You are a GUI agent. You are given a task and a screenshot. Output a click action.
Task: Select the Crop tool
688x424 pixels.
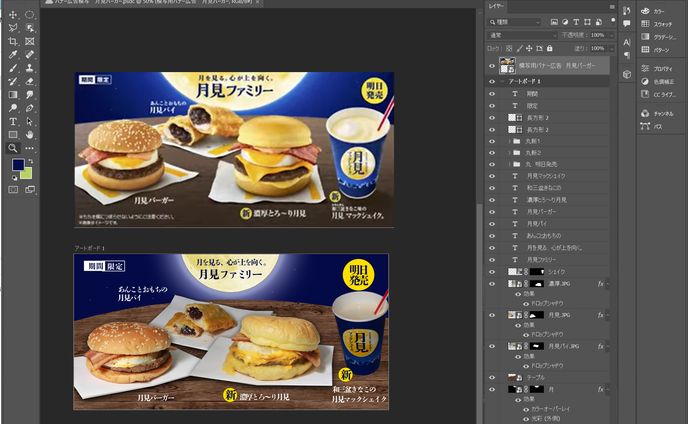[x=13, y=41]
